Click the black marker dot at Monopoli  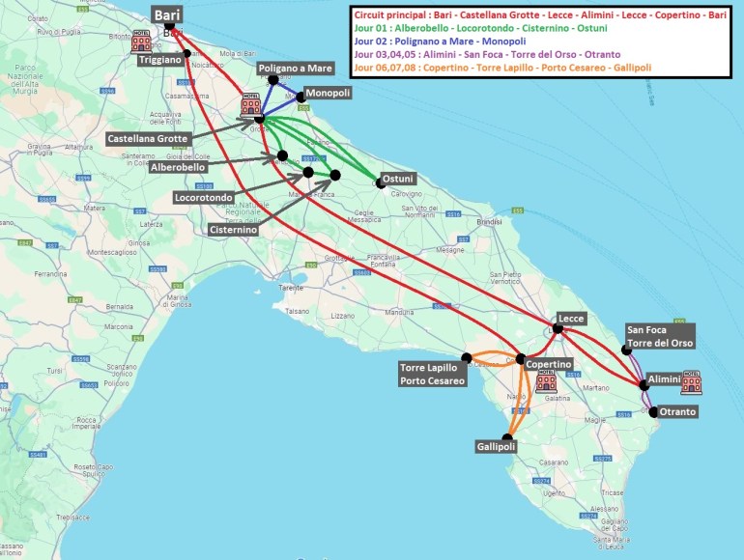[300, 96]
